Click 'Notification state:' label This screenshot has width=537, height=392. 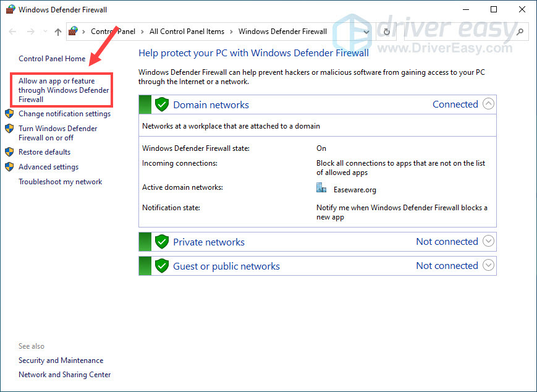171,208
